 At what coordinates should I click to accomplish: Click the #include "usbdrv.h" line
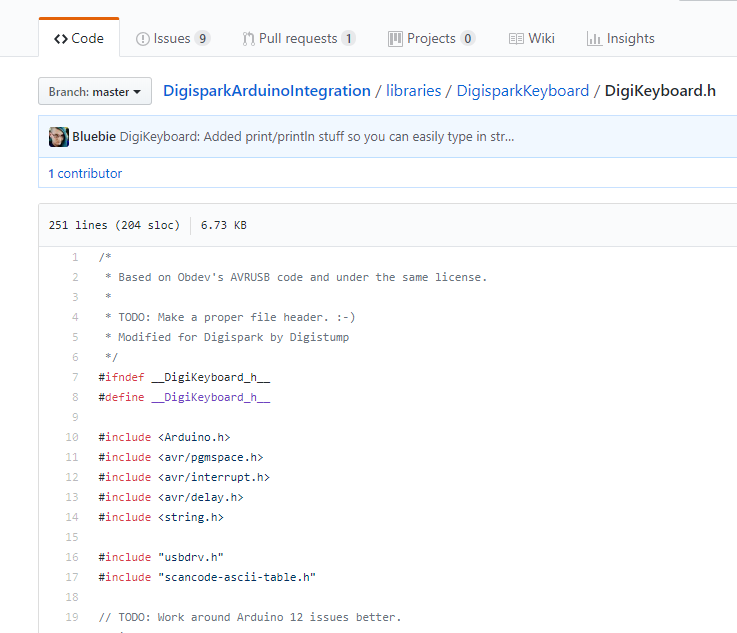click(161, 557)
